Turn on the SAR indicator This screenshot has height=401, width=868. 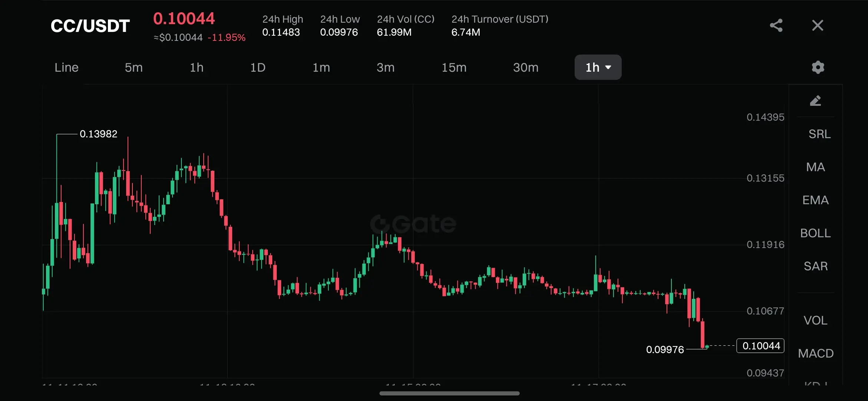coord(815,266)
